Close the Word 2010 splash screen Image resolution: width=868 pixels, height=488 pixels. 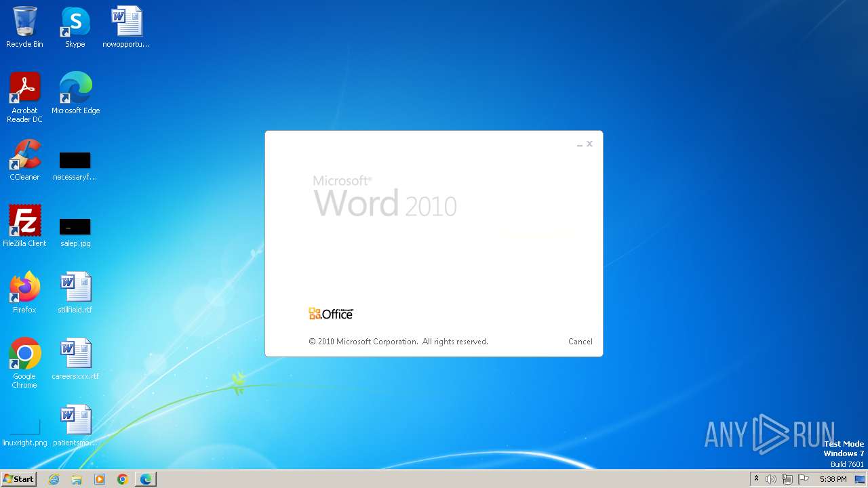tap(590, 144)
